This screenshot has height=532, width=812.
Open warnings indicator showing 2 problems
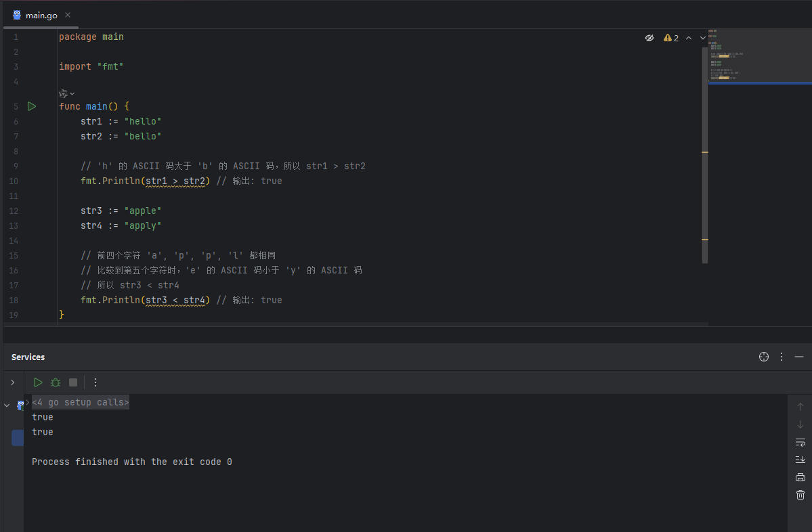(x=671, y=38)
